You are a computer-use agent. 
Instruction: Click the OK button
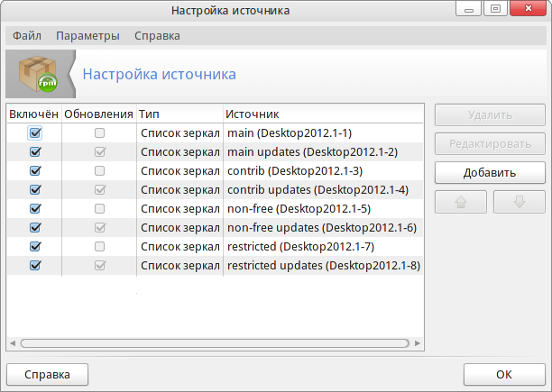click(x=504, y=374)
